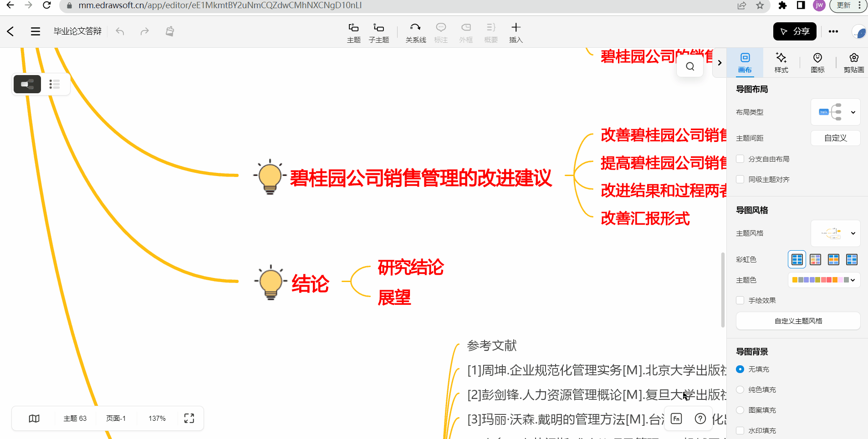868x439 pixels.
Task: Open the user avatar in the top bar
Action: click(x=859, y=32)
